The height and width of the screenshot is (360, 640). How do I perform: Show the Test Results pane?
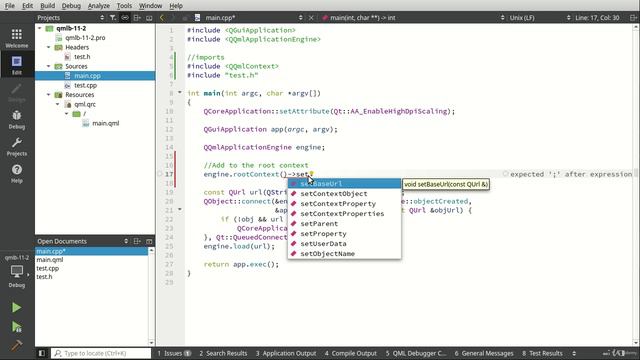coord(542,353)
